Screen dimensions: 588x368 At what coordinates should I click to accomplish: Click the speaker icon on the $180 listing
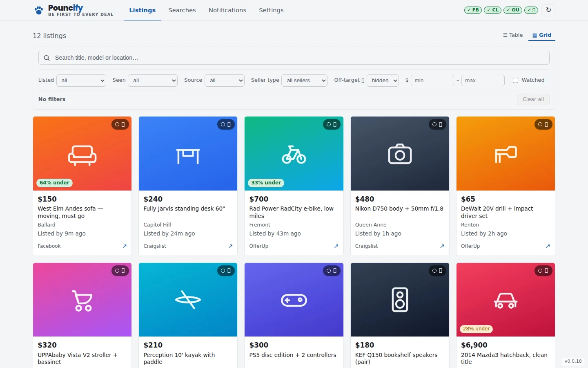point(400,300)
